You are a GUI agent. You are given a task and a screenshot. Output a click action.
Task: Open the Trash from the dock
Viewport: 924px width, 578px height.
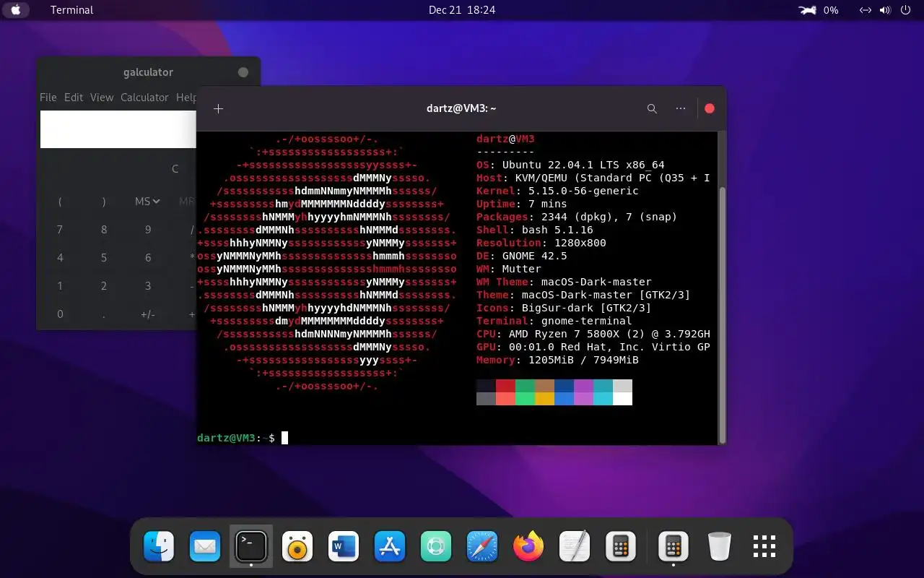pos(720,546)
